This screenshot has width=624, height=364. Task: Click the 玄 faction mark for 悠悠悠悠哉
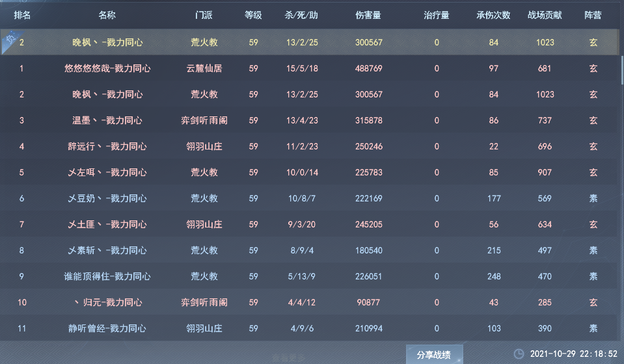tap(593, 68)
